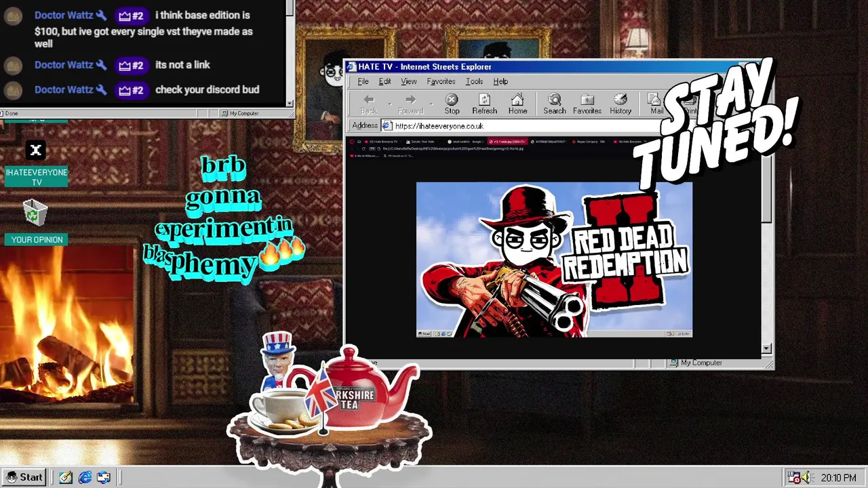Launch the notepad quick launch icon
This screenshot has width=868, height=488.
tap(65, 477)
